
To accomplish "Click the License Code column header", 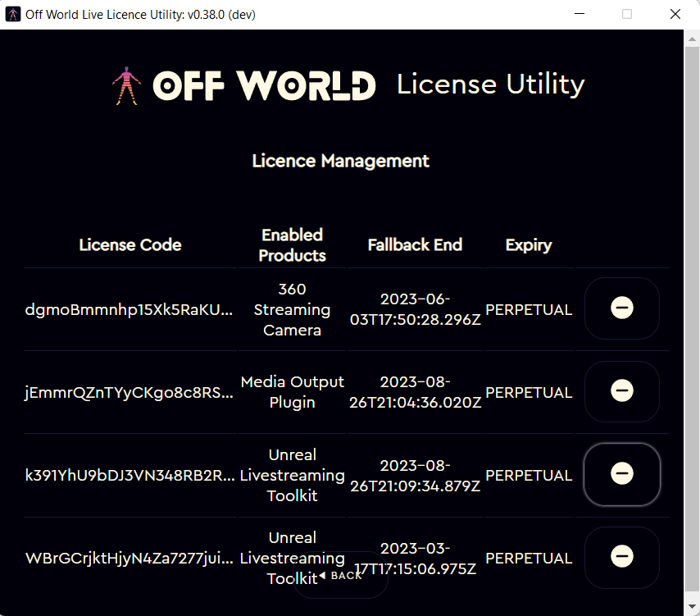I will pos(130,244).
